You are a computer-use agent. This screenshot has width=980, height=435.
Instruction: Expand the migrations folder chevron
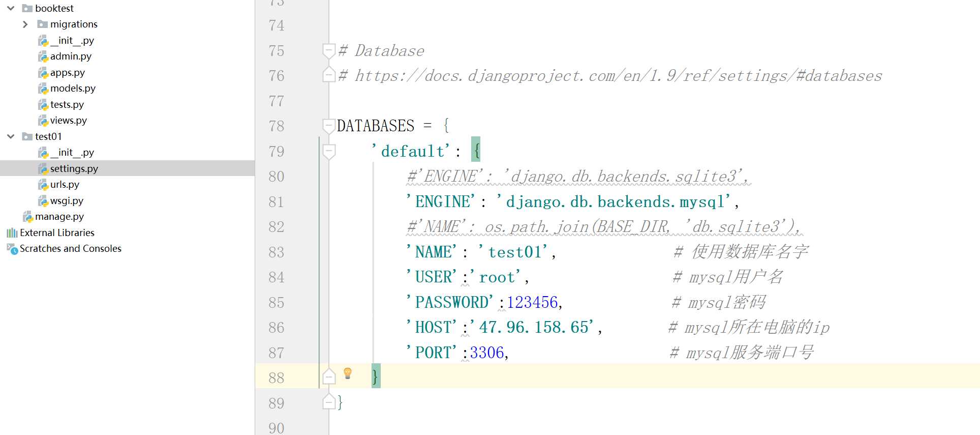point(25,24)
